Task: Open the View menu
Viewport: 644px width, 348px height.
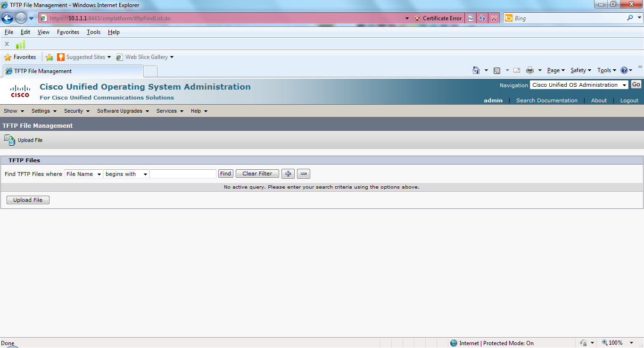Action: tap(43, 32)
